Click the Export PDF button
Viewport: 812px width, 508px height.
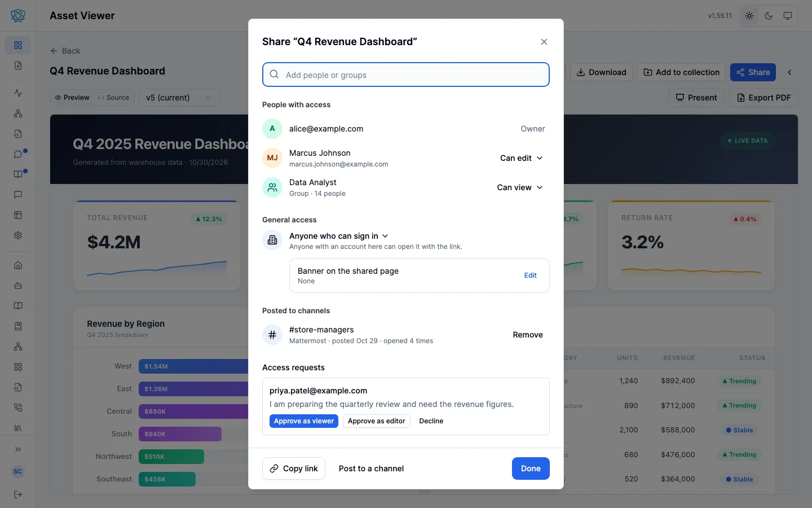764,98
